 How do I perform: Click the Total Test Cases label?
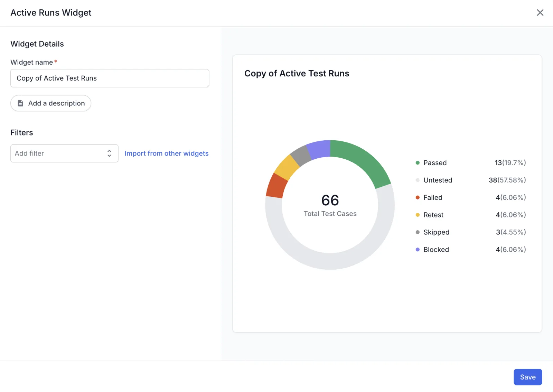click(x=330, y=214)
